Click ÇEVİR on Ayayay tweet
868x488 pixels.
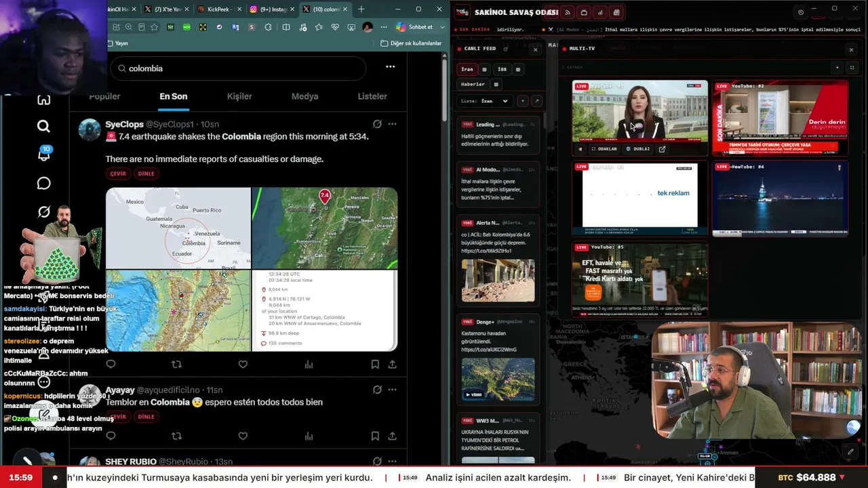118,417
